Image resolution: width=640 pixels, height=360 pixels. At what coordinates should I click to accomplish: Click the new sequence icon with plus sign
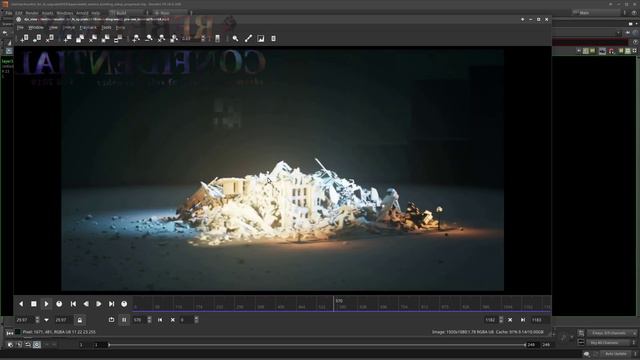[24, 38]
